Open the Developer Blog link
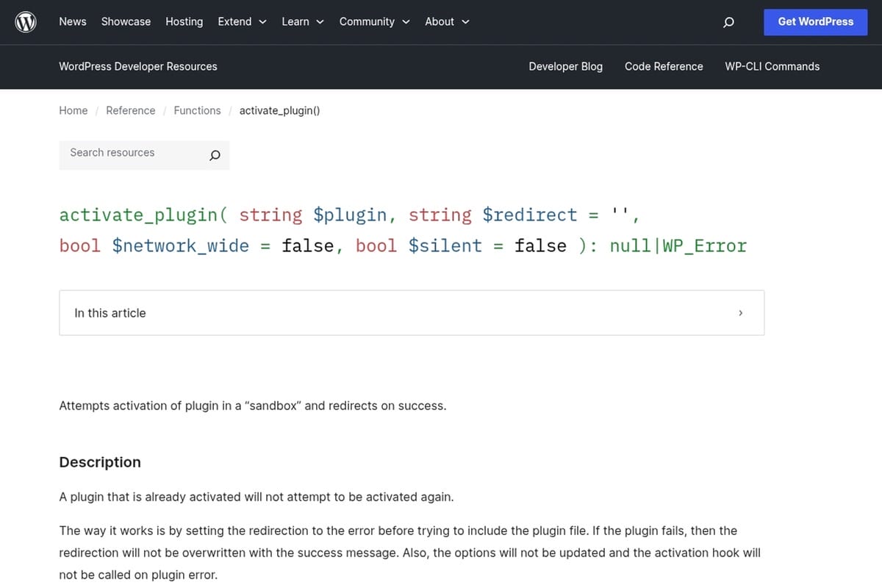The image size is (882, 588). pos(565,66)
